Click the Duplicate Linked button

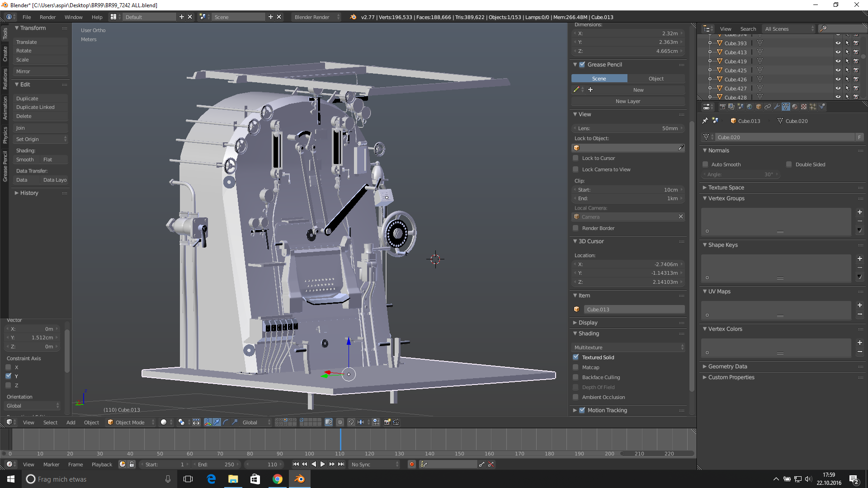35,107
